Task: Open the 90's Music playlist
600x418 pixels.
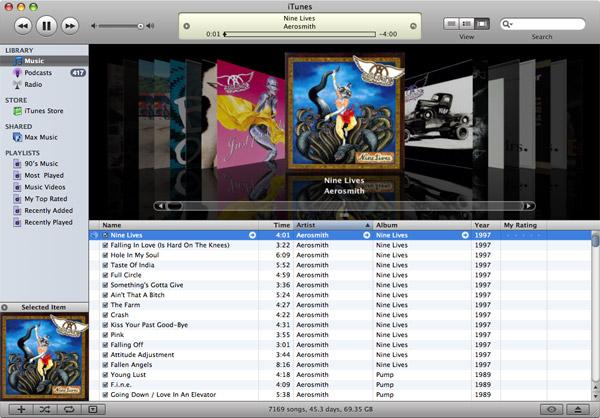Action: coord(44,163)
